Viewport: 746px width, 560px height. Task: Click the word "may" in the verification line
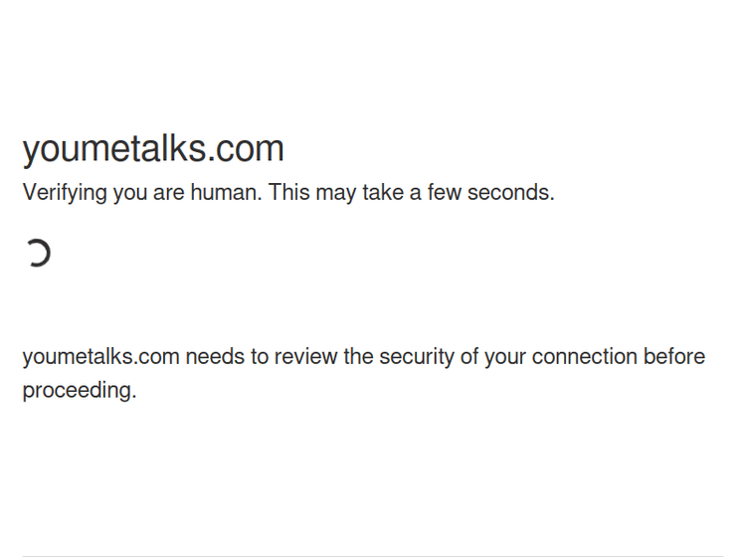pyautogui.click(x=338, y=192)
